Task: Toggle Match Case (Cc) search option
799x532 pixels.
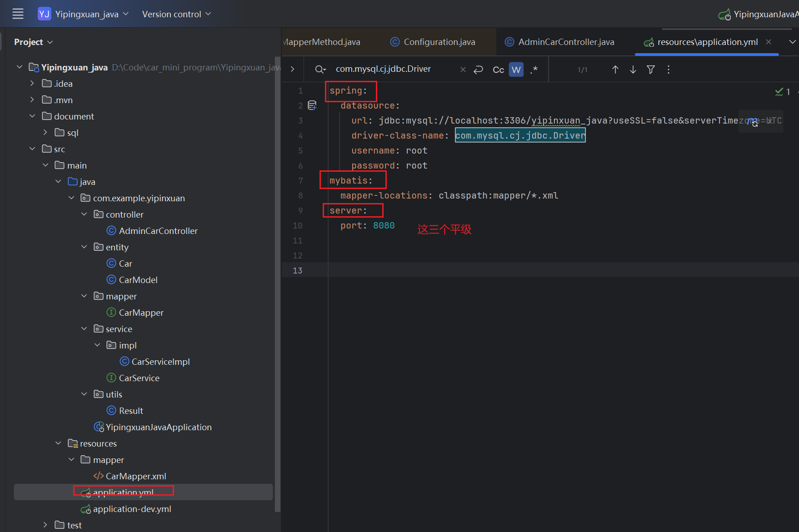Action: point(498,70)
